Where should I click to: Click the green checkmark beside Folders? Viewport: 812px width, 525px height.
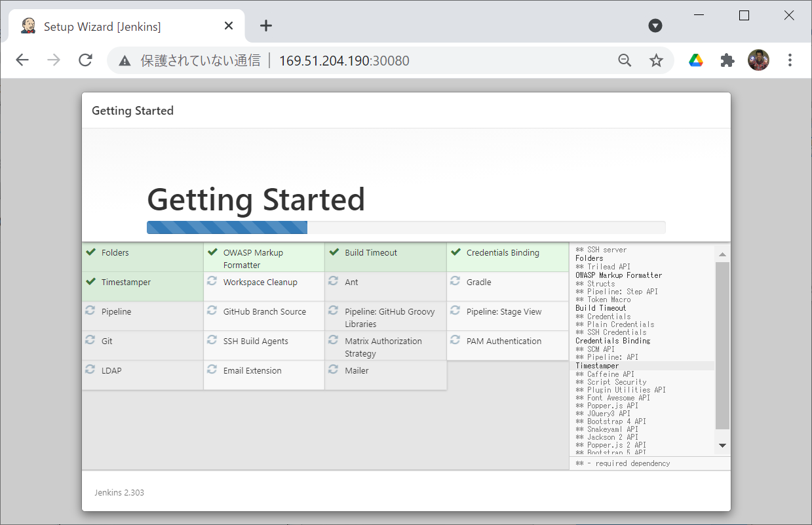90,252
